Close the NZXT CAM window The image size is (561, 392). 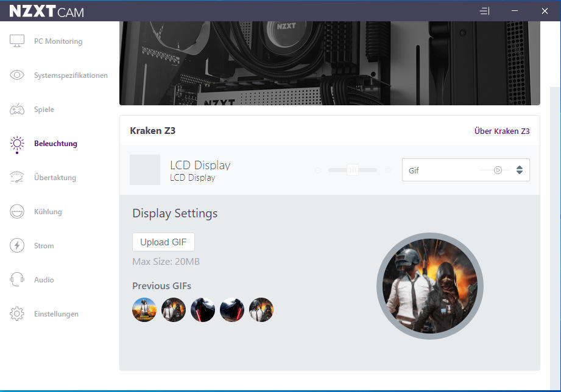coord(545,11)
